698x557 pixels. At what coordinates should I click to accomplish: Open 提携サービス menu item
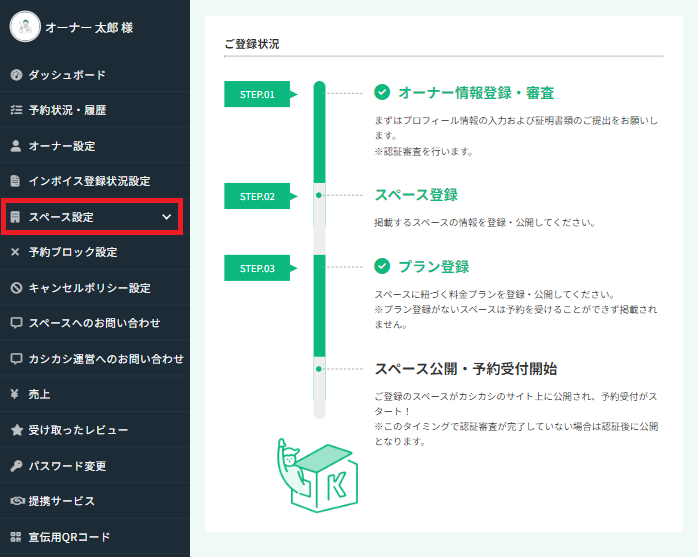click(x=95, y=501)
